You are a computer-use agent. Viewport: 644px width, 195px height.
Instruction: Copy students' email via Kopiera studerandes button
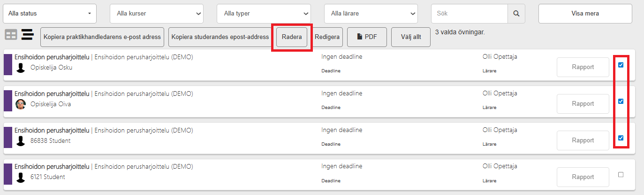coord(220,37)
